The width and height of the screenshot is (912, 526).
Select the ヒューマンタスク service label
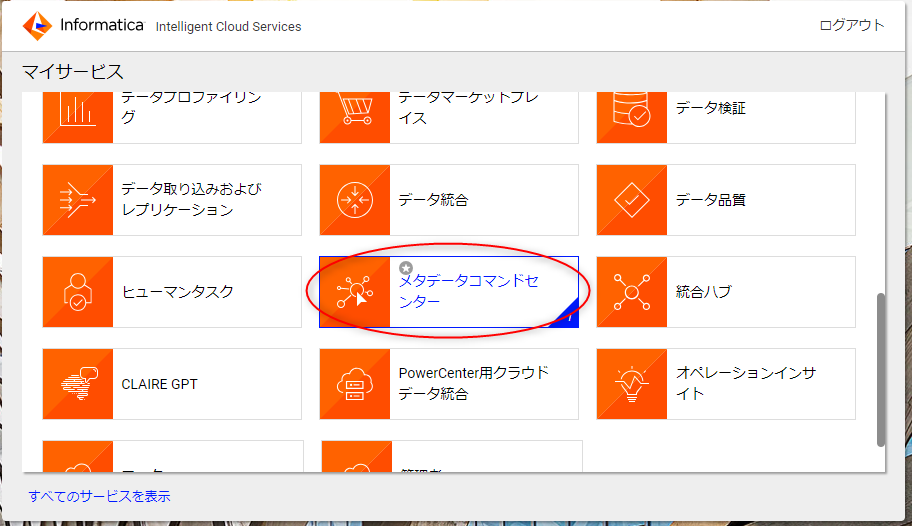(177, 292)
